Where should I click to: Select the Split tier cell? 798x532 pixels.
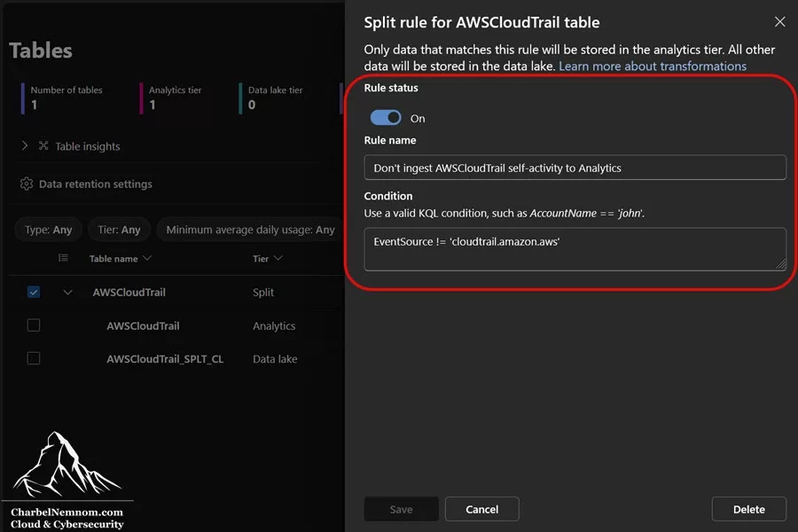[263, 293]
